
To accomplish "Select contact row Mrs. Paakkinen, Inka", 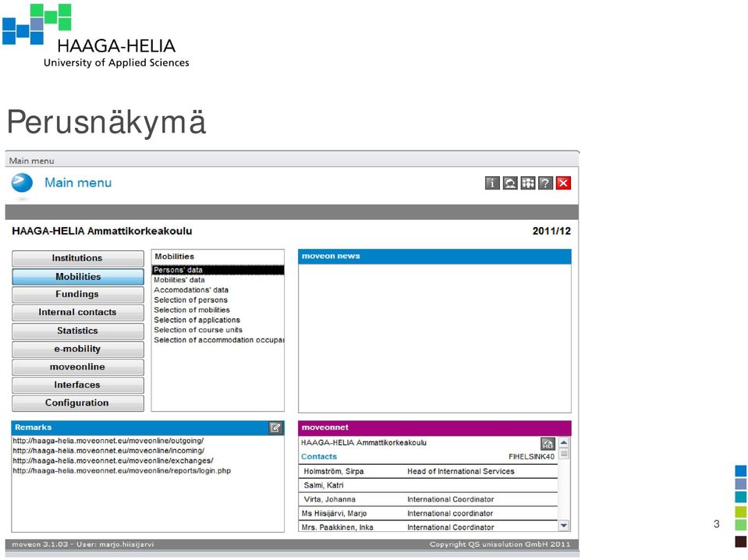I will click(x=429, y=527).
